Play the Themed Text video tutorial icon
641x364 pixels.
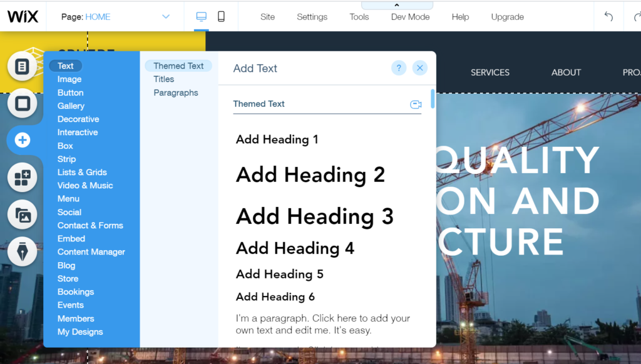(416, 104)
